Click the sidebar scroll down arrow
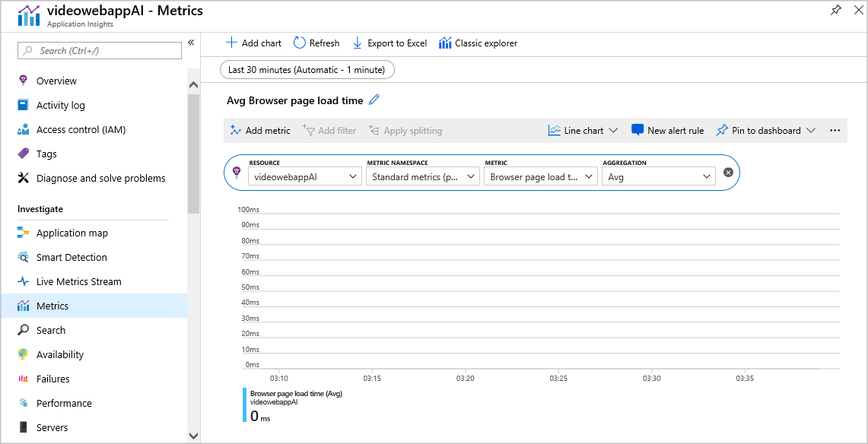Screen dimensions: 868x444 click(x=193, y=436)
